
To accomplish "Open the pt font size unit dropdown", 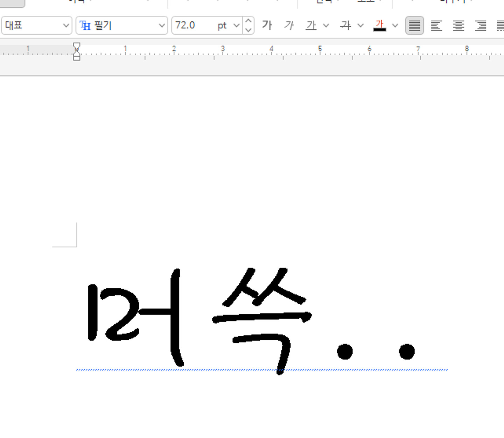I will pyautogui.click(x=236, y=25).
